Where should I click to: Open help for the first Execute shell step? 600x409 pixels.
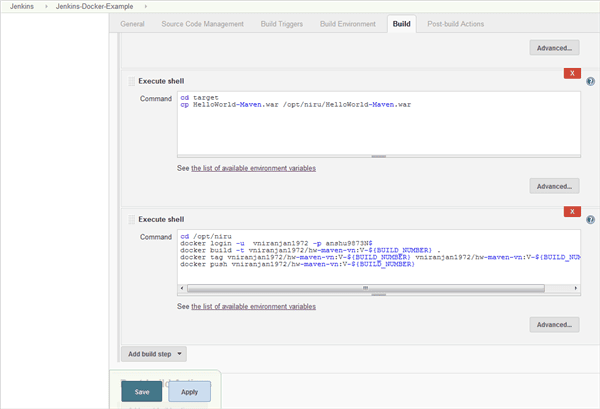point(590,82)
